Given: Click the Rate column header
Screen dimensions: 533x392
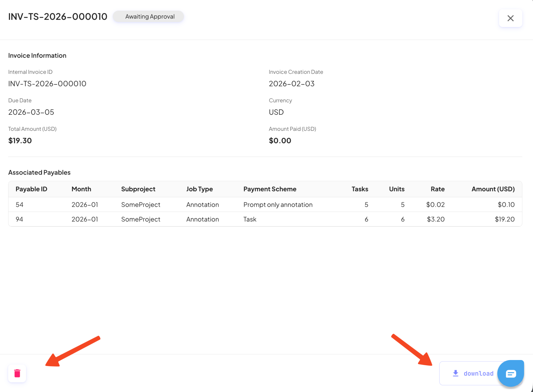Looking at the screenshot, I should pyautogui.click(x=437, y=189).
